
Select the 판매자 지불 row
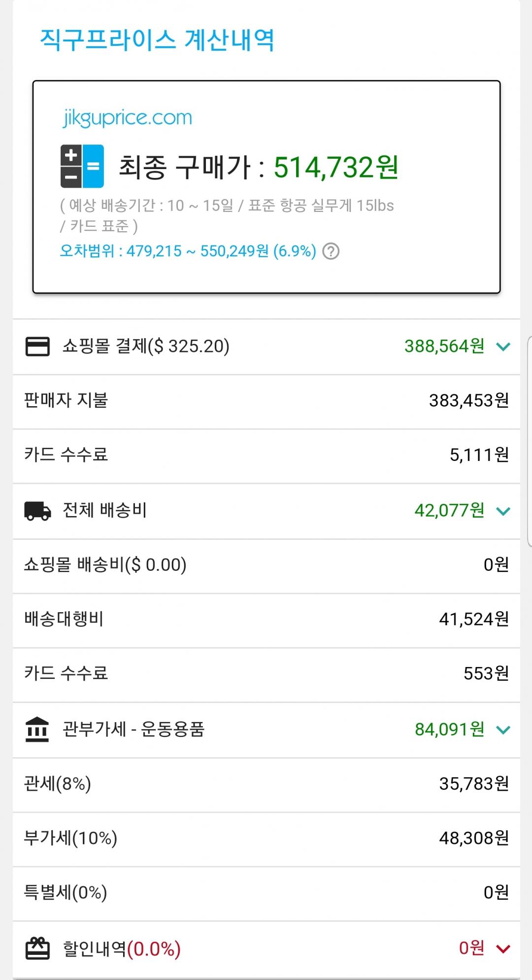click(x=266, y=401)
